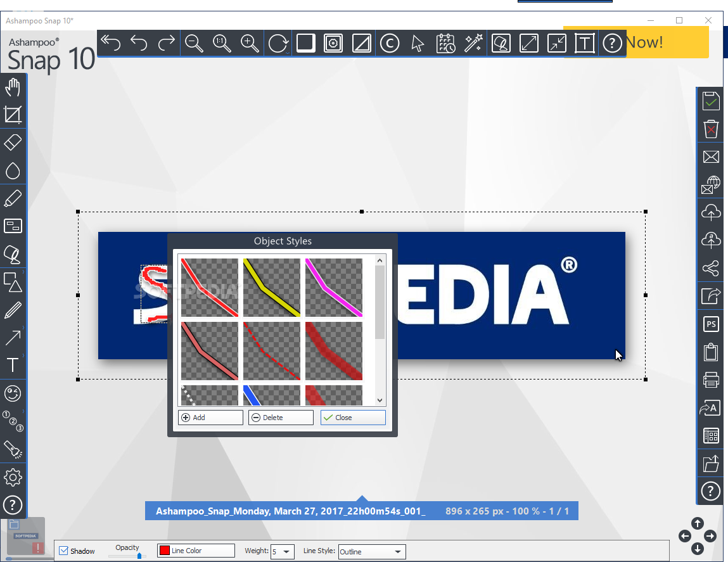Insert date stamp calendar icon
Image resolution: width=728 pixels, height=562 pixels.
coord(445,43)
